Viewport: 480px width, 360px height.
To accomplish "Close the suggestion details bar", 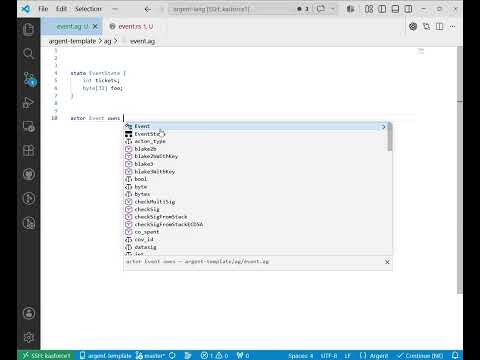I will 387,262.
